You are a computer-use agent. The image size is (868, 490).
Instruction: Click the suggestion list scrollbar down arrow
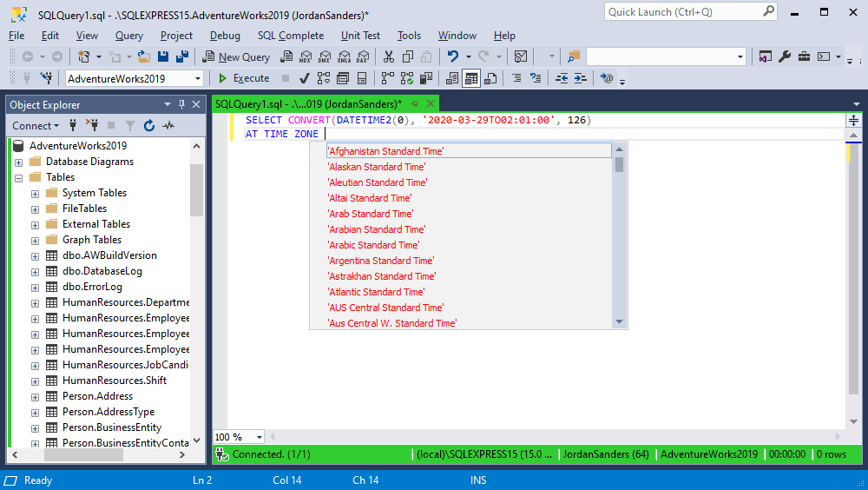(620, 322)
